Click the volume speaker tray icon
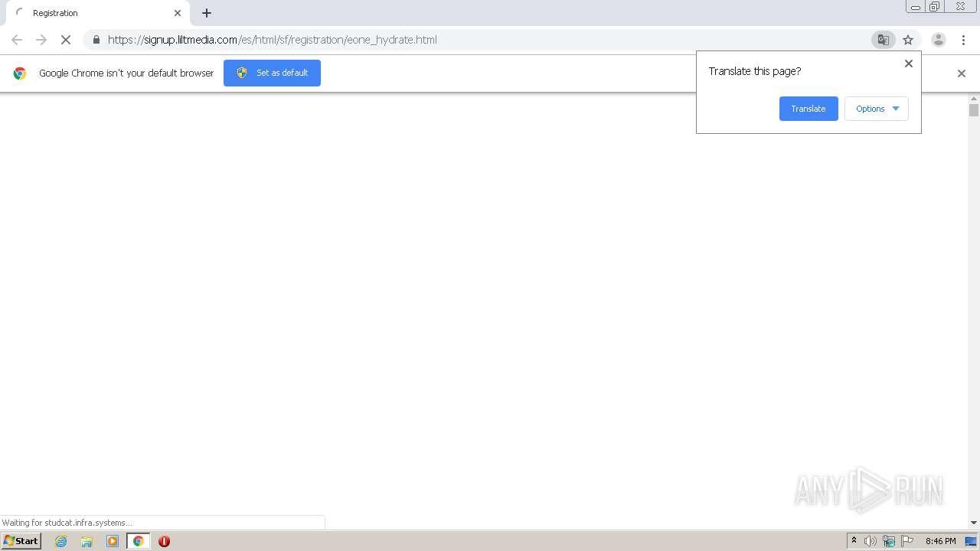 pos(871,541)
